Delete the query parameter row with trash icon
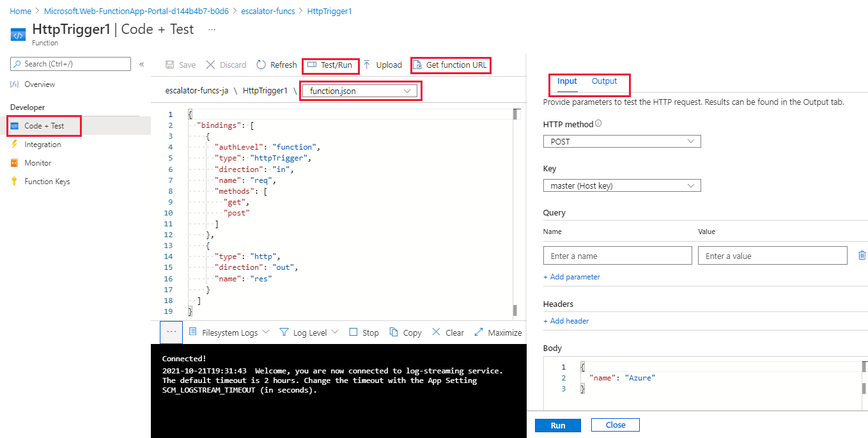This screenshot has width=868, height=438. click(x=862, y=255)
